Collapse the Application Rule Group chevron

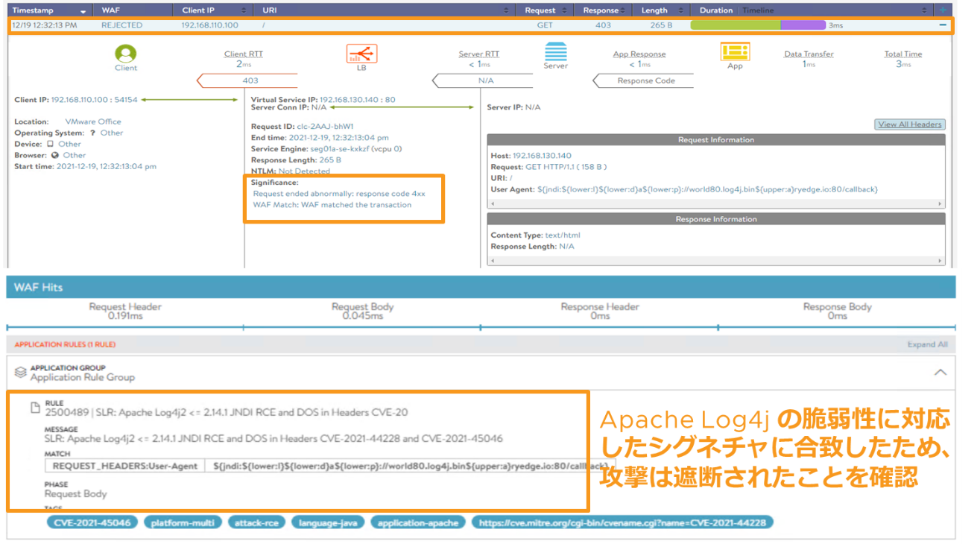941,372
